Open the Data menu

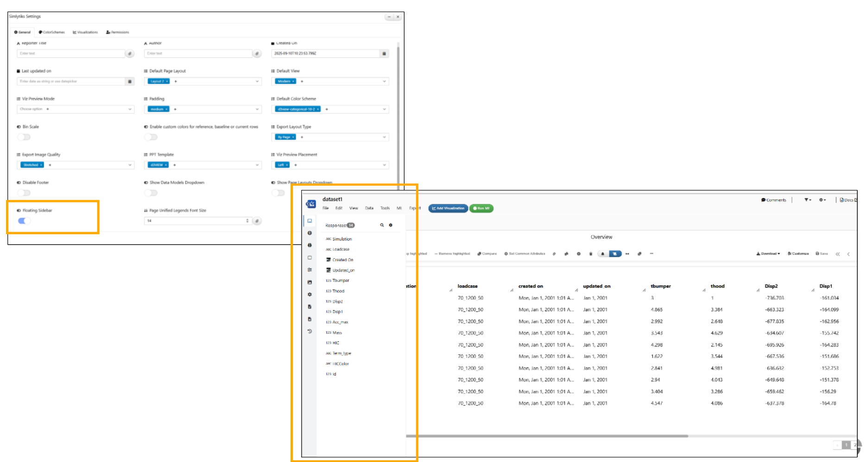click(369, 209)
